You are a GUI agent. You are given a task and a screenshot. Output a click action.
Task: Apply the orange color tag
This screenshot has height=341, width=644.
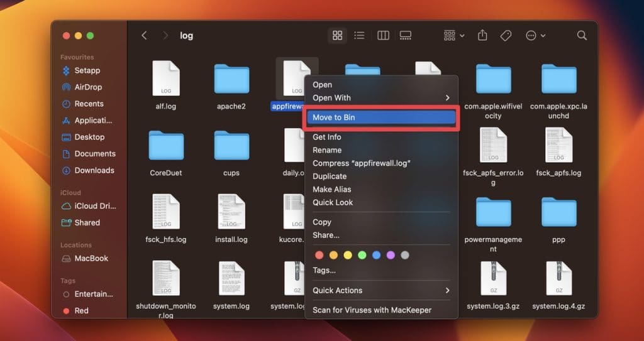click(x=333, y=255)
